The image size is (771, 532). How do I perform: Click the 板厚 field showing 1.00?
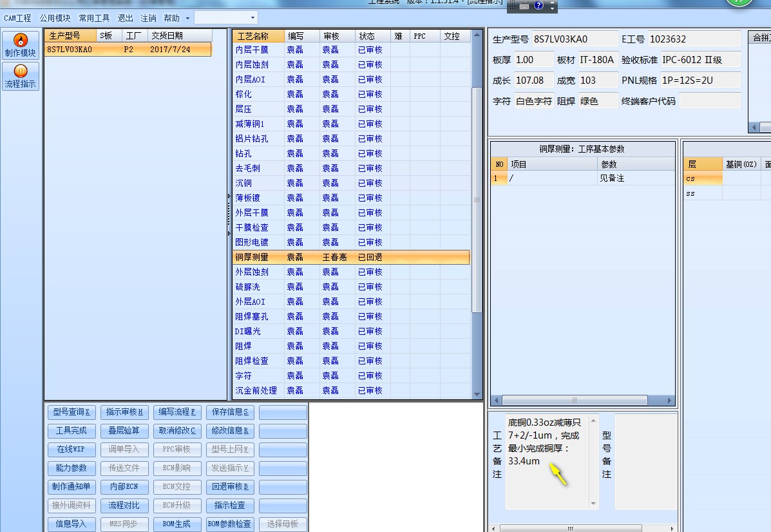(x=533, y=59)
